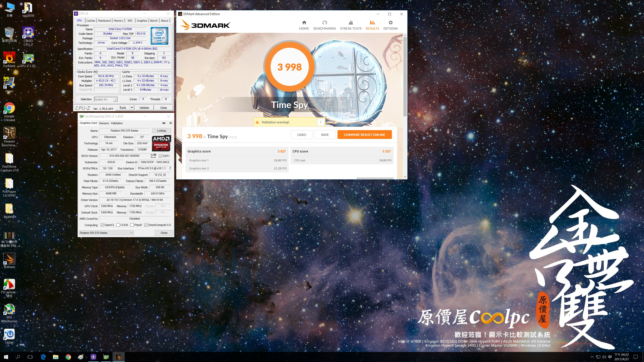
Task: Toggle the OpenCL checkbox
Action: click(102, 225)
